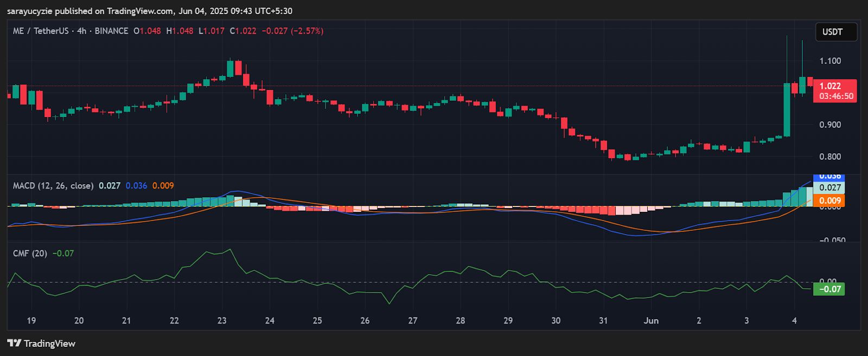Screen dimensions: 868x356
Task: Click the Jun label on the time axis
Action: [651, 320]
